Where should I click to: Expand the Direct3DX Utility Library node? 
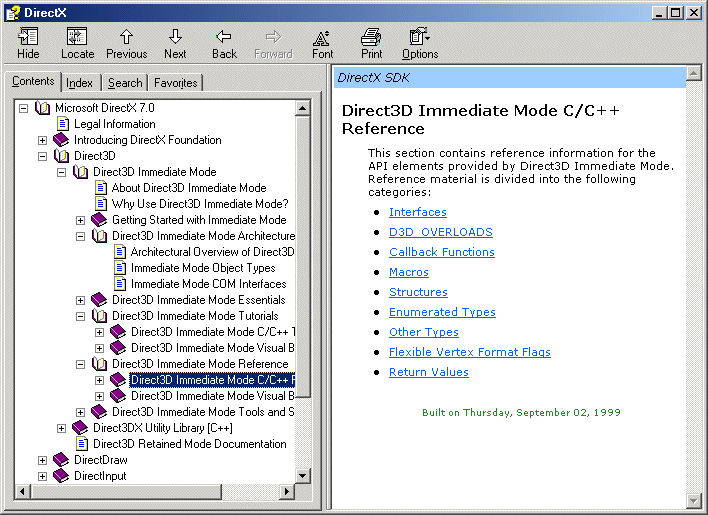[x=62, y=428]
